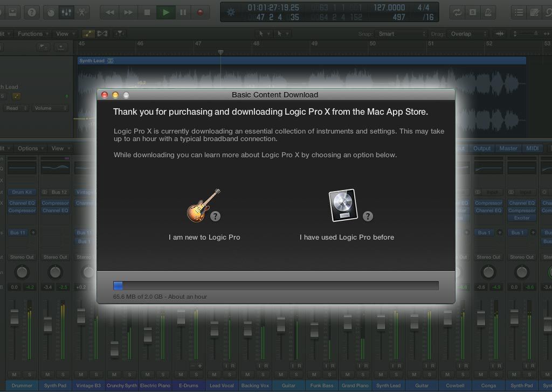Click the guitar icon for new users
This screenshot has height=392, width=552.
(203, 206)
